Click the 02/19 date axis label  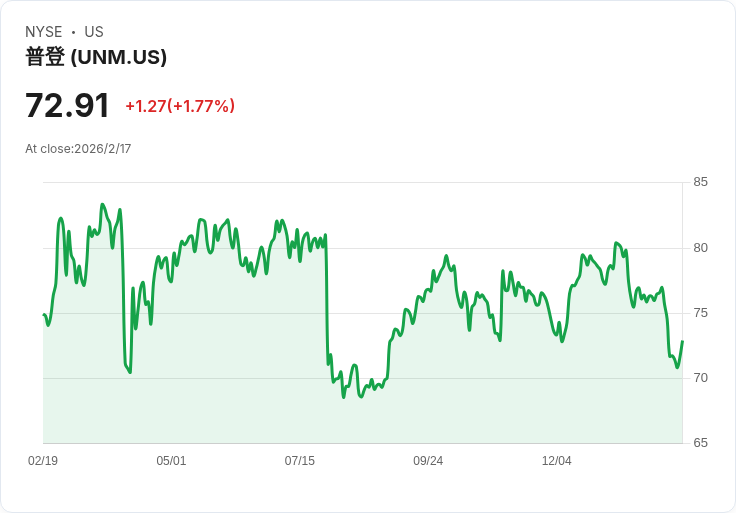click(x=43, y=461)
